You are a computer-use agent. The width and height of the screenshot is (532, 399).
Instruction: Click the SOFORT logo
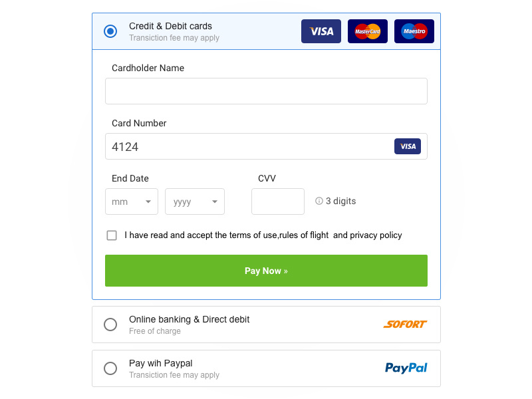point(405,325)
